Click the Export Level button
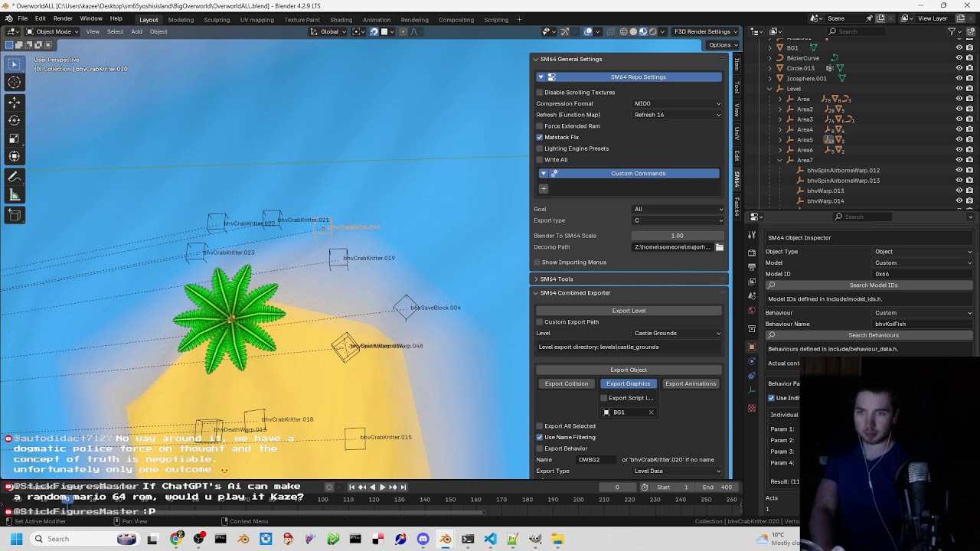 (629, 311)
